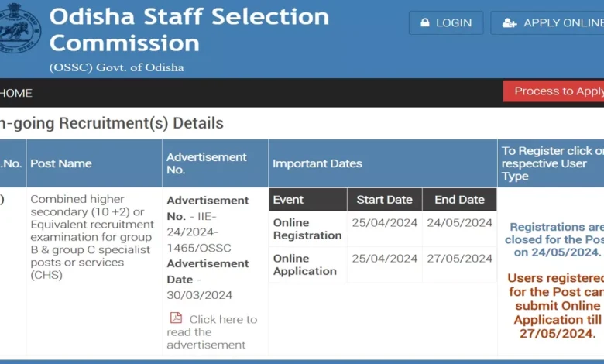
Task: Click the Start Date sub-header
Action: [384, 200]
